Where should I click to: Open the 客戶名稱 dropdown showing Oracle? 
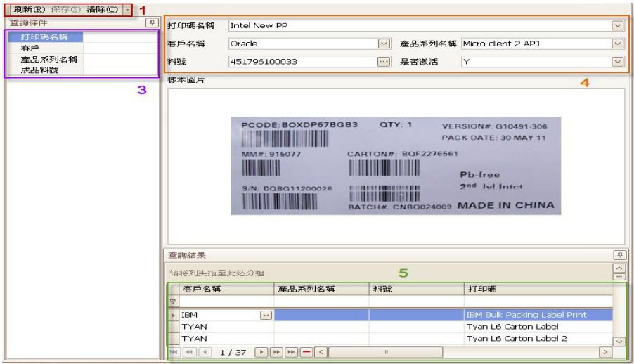click(x=384, y=44)
